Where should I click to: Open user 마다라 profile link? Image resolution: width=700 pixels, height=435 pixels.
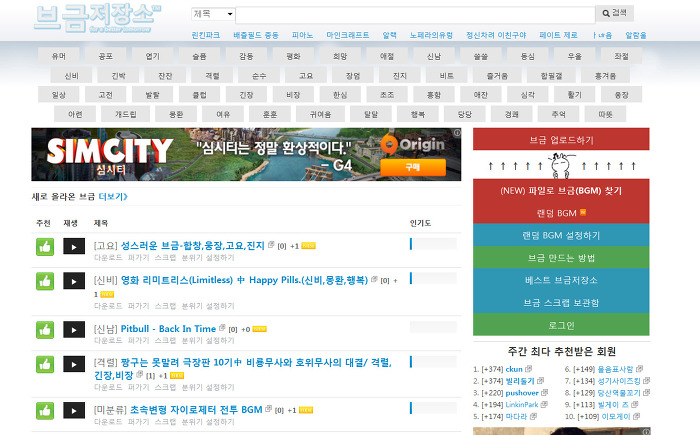(516, 416)
